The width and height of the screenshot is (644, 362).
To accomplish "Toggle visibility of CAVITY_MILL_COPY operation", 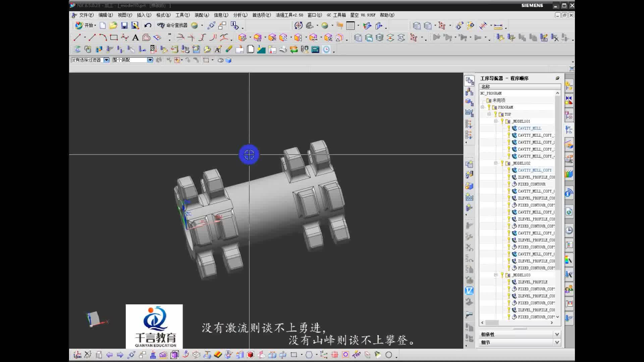I will click(x=508, y=170).
